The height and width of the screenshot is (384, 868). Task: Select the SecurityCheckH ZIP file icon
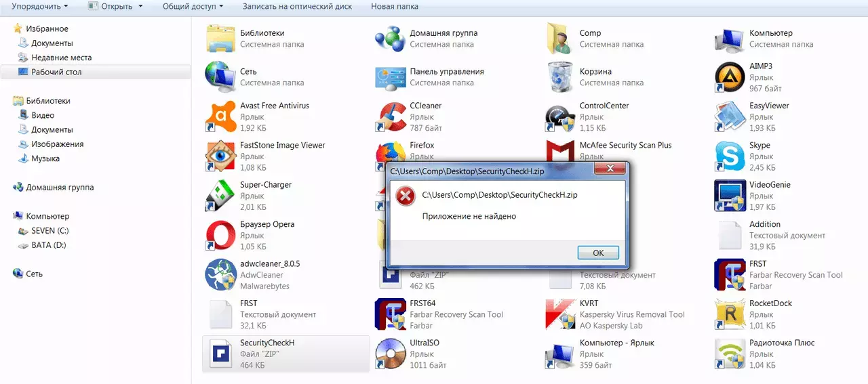220,354
